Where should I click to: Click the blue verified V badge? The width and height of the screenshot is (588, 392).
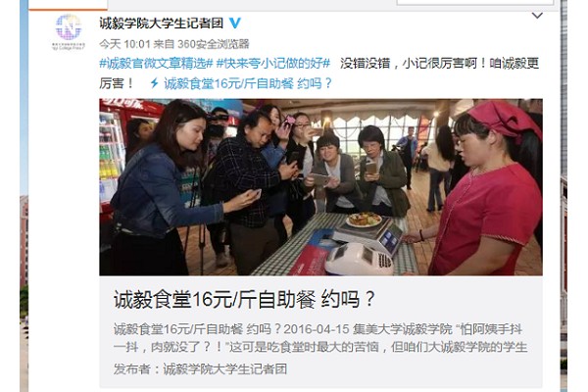[x=235, y=24]
